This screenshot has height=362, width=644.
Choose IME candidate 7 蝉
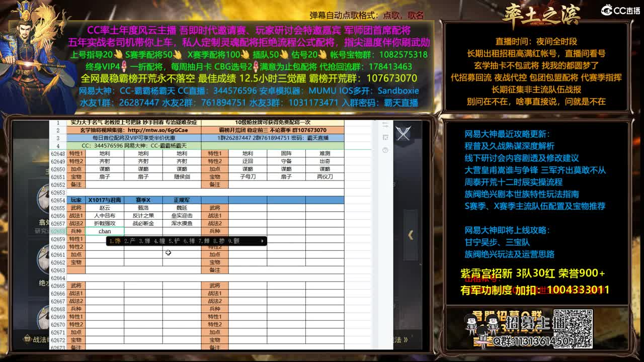coord(204,241)
